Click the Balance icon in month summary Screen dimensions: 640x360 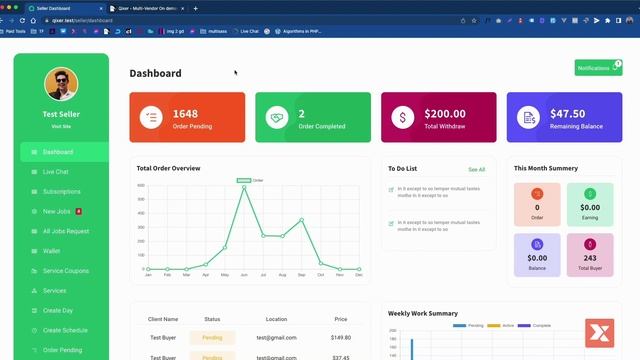pyautogui.click(x=537, y=244)
